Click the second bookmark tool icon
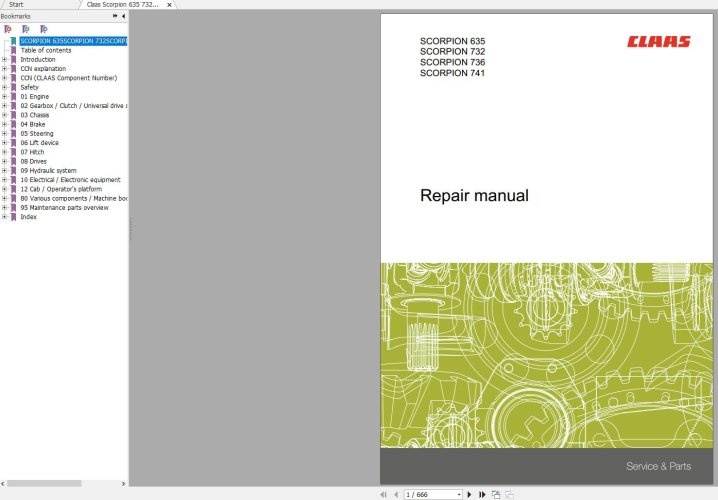The height and width of the screenshot is (500, 718). pos(26,29)
